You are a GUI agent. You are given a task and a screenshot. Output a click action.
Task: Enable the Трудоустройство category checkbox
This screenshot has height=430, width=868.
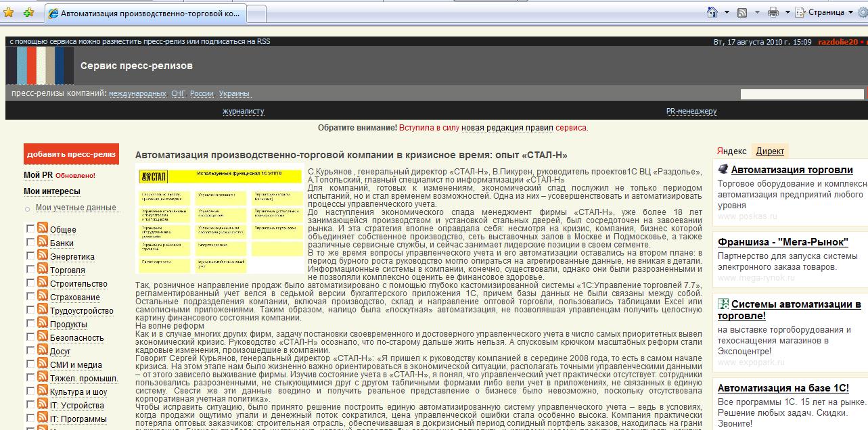pos(30,310)
